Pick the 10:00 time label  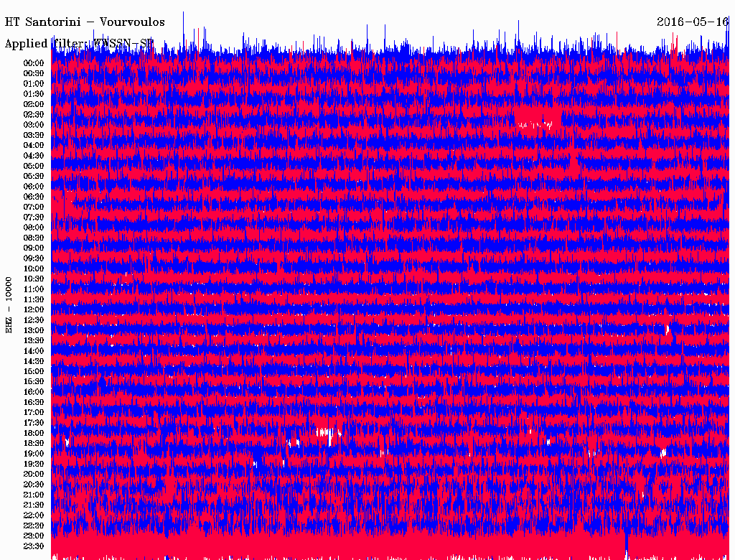click(x=34, y=269)
